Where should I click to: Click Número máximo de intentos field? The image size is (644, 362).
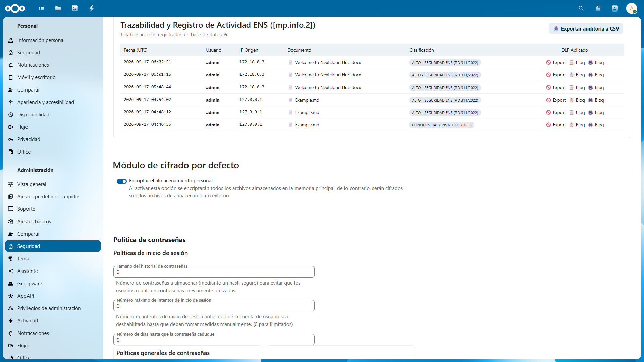[214, 306]
